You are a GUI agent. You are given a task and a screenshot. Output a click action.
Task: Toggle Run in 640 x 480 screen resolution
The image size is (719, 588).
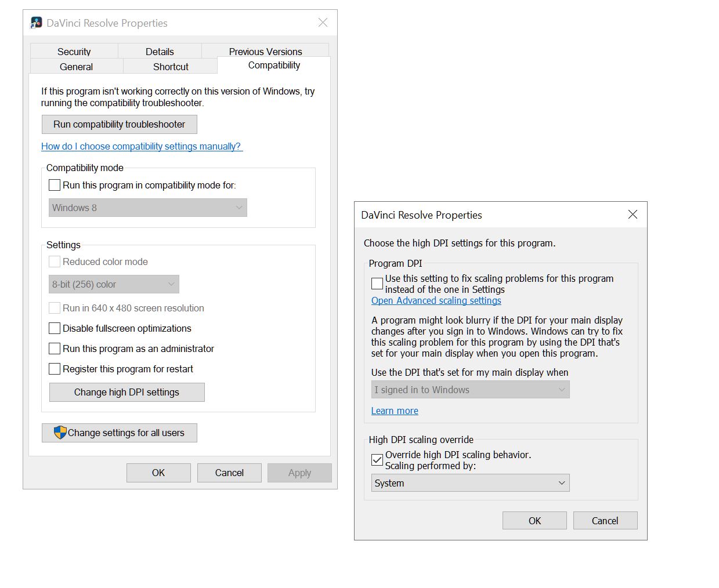55,308
